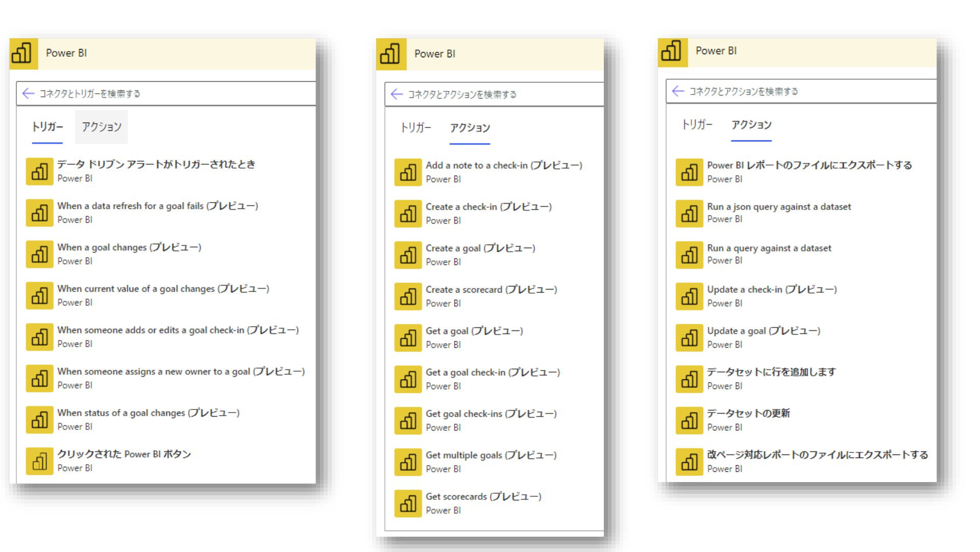Click icon beside 'When a goal changes'
Image resolution: width=980 pixels, height=552 pixels.
pyautogui.click(x=40, y=254)
